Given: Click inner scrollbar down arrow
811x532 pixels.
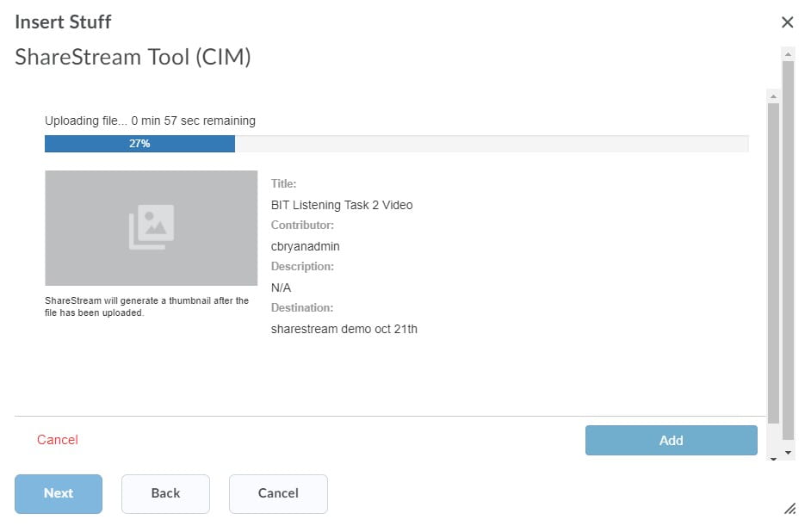Looking at the screenshot, I should coord(773,459).
